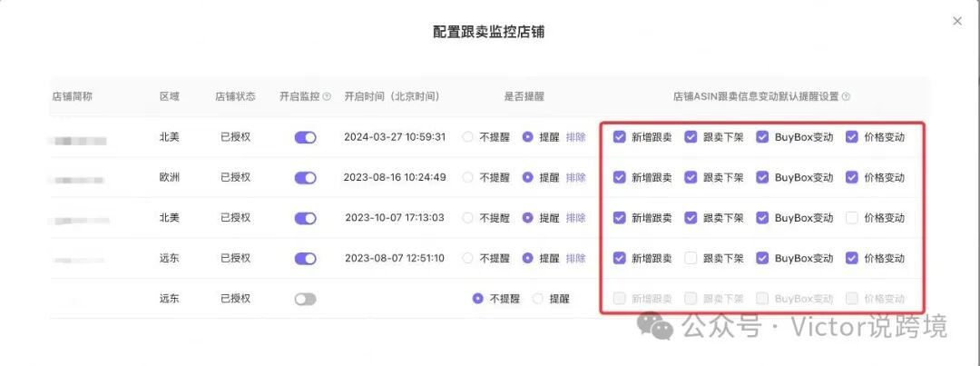Select 提醒 radio in 2024-03-27 10:59:31 row
Image resolution: width=980 pixels, height=366 pixels.
tap(527, 137)
